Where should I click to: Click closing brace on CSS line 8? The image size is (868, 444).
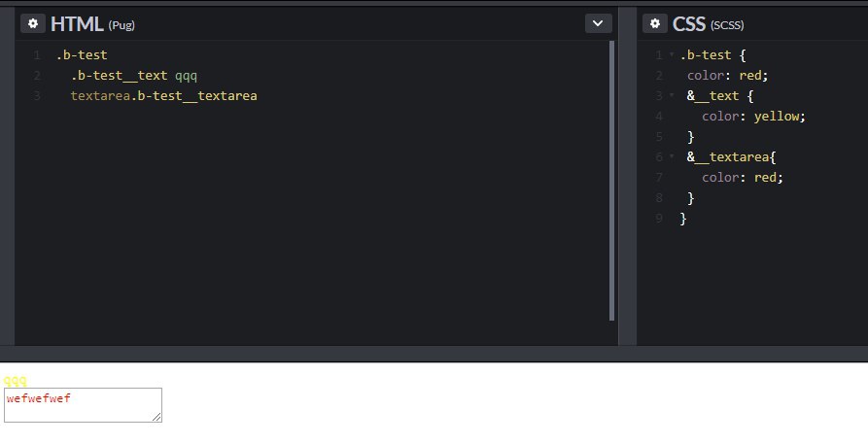tap(691, 198)
